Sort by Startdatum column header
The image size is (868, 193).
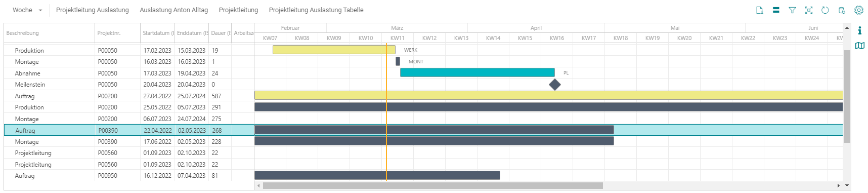[157, 33]
